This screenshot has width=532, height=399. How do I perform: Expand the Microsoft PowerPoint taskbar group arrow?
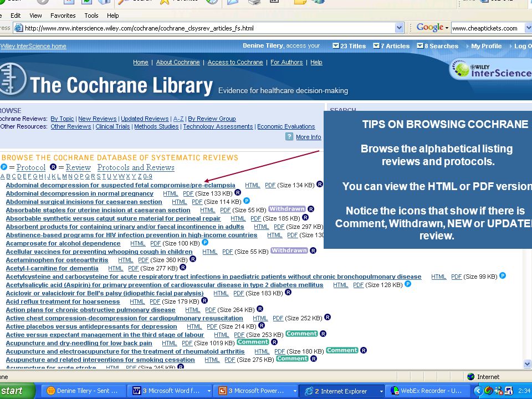coord(294,391)
